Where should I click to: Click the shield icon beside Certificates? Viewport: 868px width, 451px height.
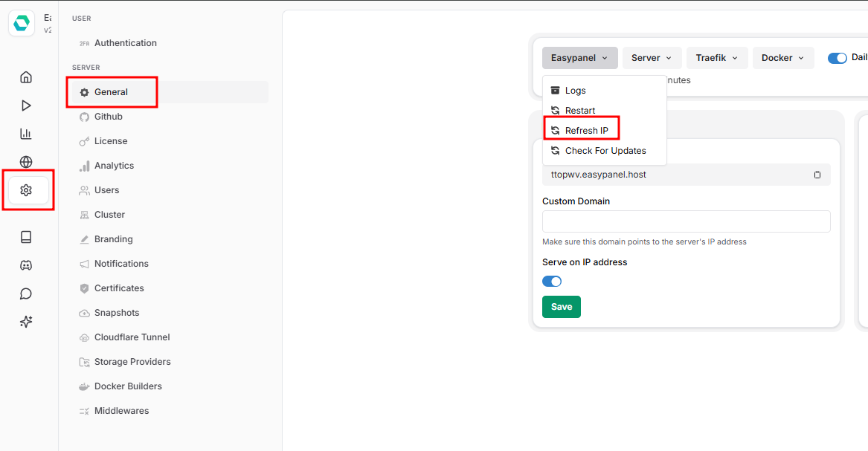(84, 288)
